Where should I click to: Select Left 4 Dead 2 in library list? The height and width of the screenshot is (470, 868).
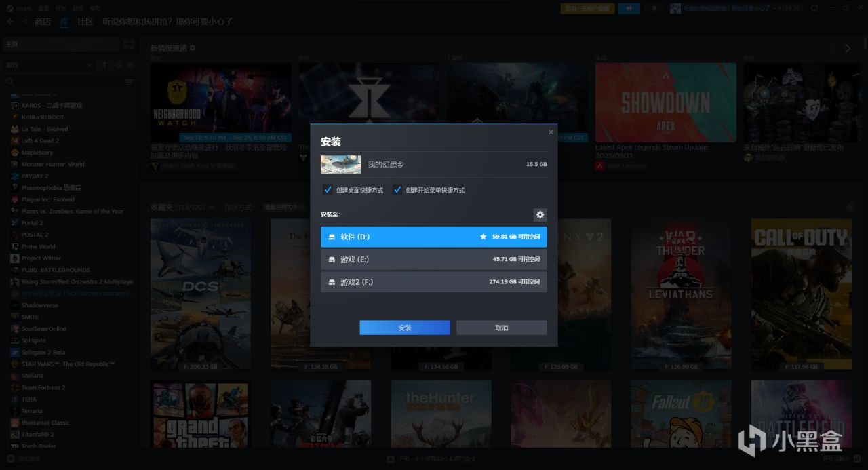[x=40, y=140]
